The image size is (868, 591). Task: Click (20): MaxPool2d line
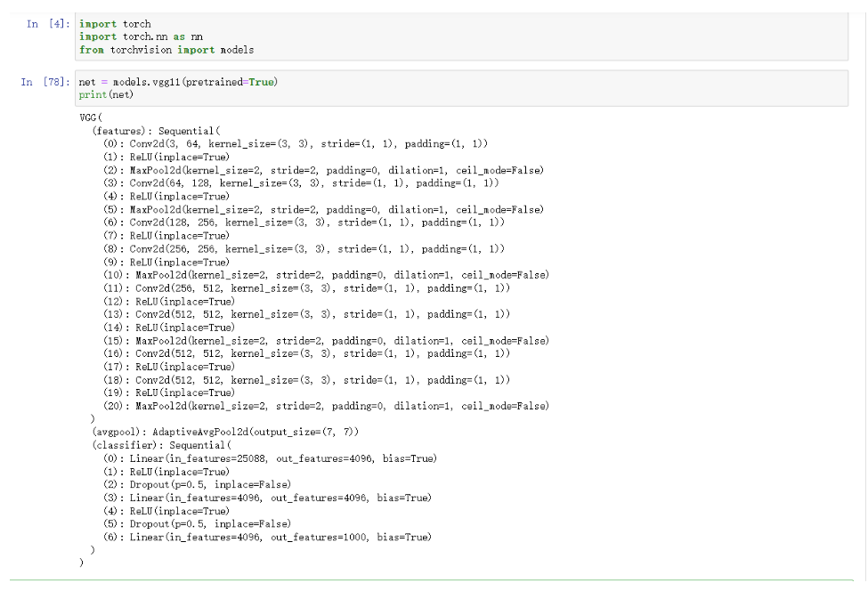pyautogui.click(x=327, y=406)
